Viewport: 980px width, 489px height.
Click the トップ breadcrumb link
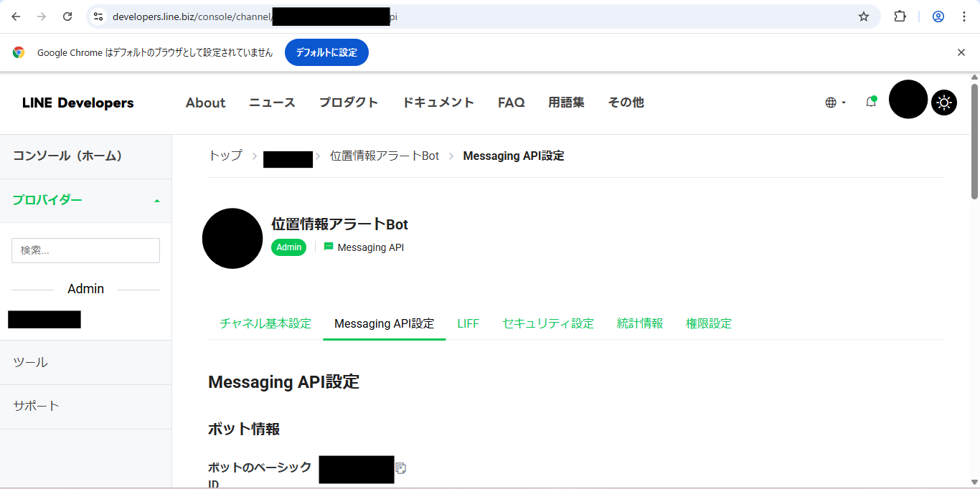pyautogui.click(x=225, y=156)
